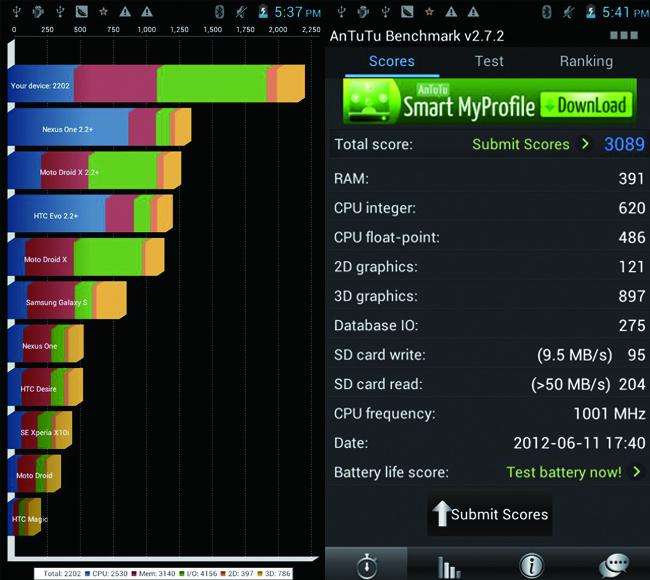Select 3D graphics score 897
Screen dimensions: 650x580
coord(632,296)
